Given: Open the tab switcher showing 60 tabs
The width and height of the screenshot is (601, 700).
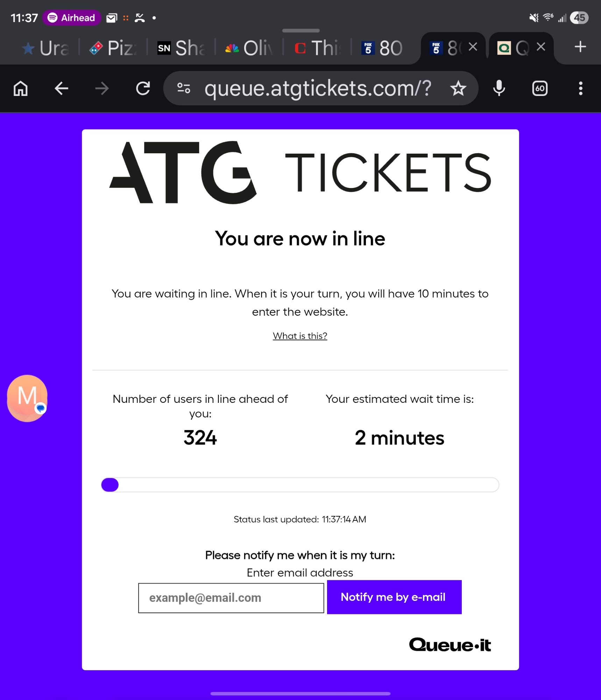Looking at the screenshot, I should pyautogui.click(x=539, y=88).
